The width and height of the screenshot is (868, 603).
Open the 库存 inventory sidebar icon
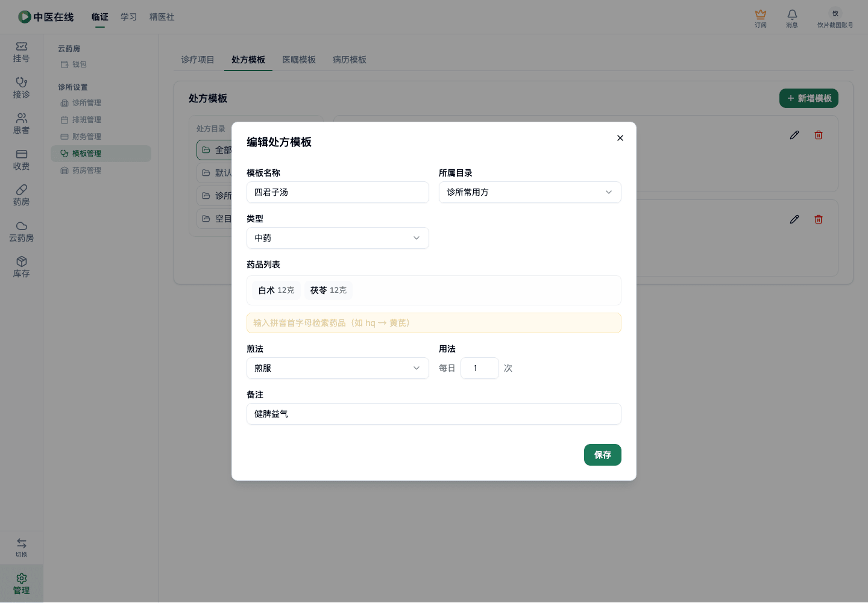[x=21, y=267]
